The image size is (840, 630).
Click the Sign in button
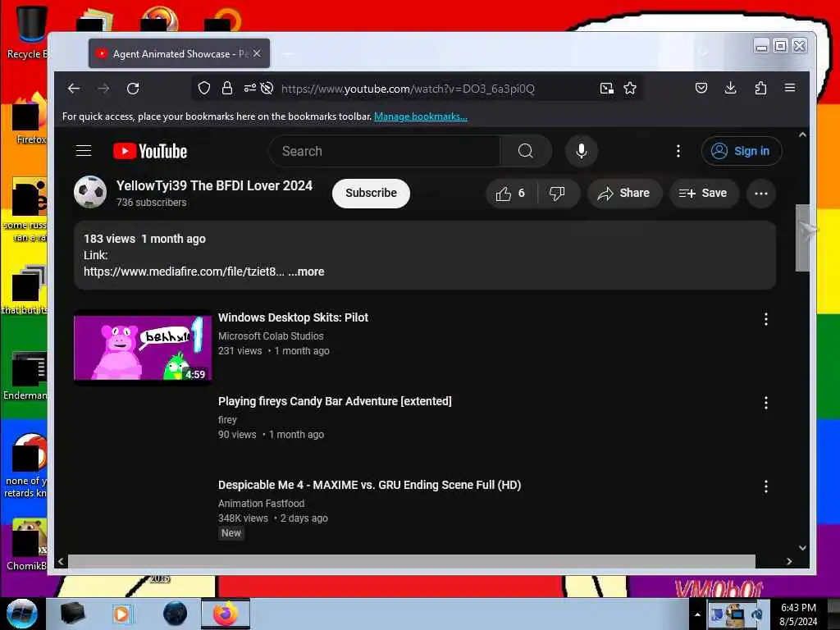click(742, 151)
